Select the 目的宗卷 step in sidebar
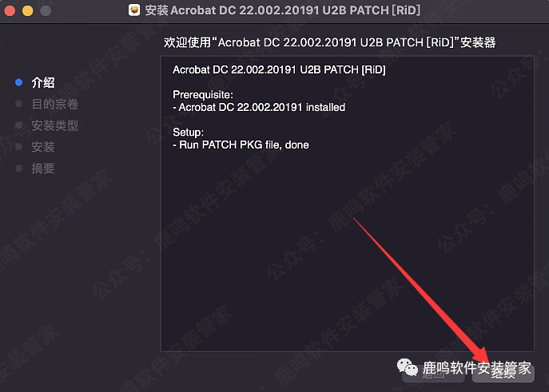 pyautogui.click(x=55, y=104)
